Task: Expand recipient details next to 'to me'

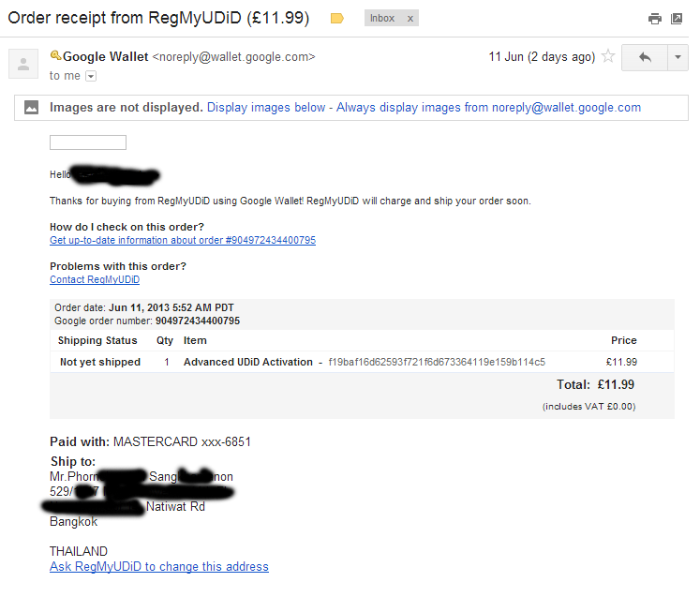Action: point(91,76)
